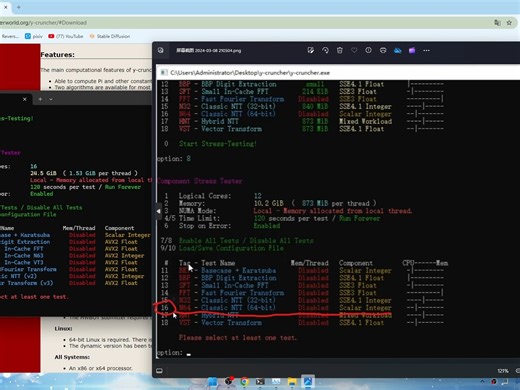Open Chrome from the taskbar
The image size is (520, 390).
(x=244, y=381)
